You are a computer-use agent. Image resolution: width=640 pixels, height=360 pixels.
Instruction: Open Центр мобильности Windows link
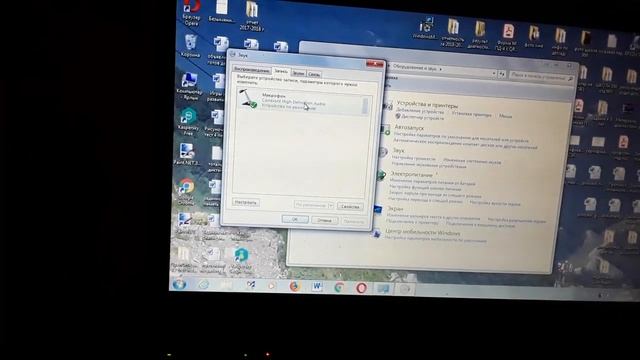coord(422,233)
